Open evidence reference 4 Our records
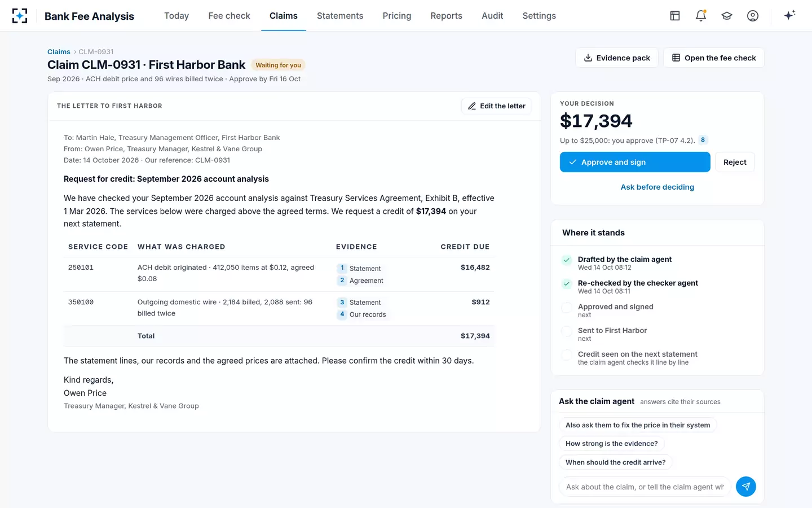 [x=362, y=314]
